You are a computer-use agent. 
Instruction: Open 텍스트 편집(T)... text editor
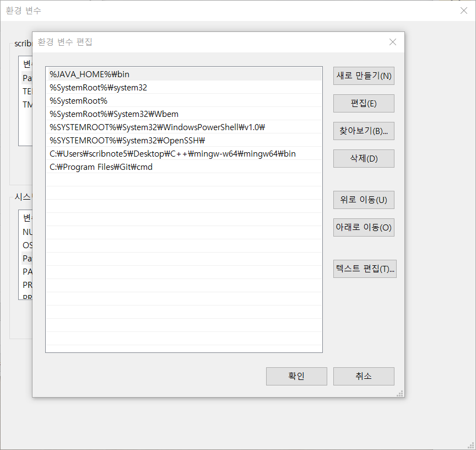click(365, 269)
